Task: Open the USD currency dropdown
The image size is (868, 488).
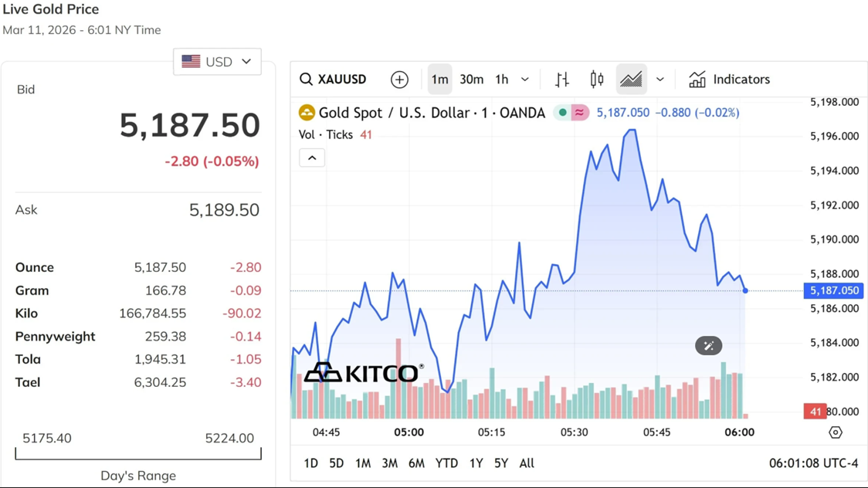Action: click(217, 62)
